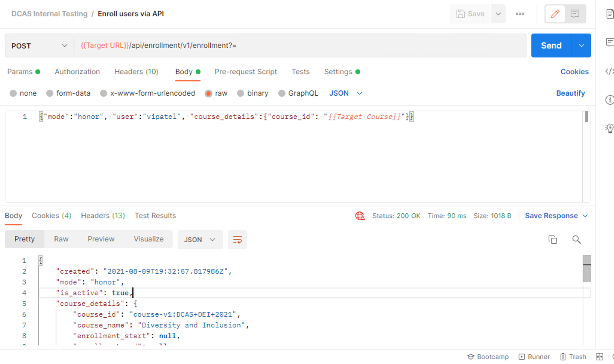Click the blue Send button
The height and width of the screenshot is (364, 614).
[x=551, y=45]
